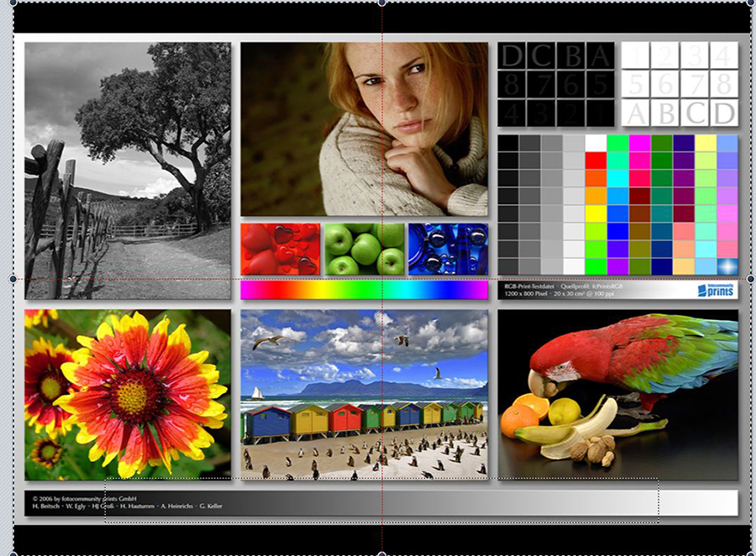This screenshot has width=756, height=556.
Task: Click the top-right corner selection handle
Action: point(750,3)
